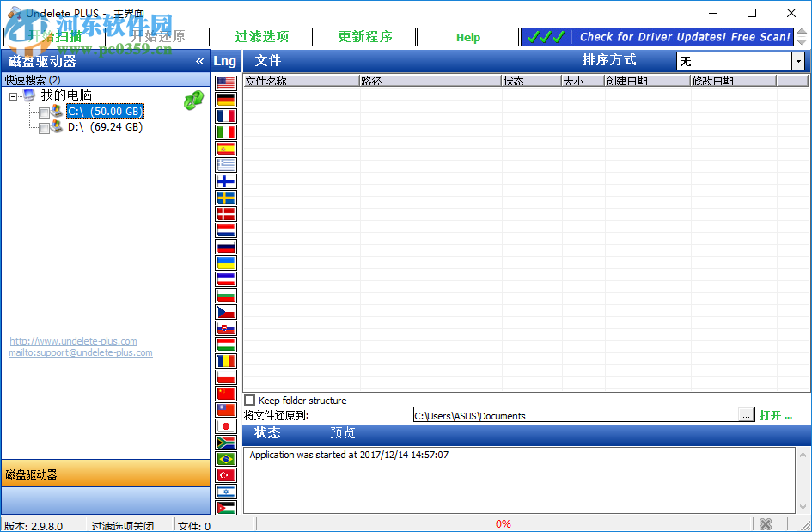
Task: Collapse the 磁盘驱动器 panel with the « button
Action: point(199,61)
